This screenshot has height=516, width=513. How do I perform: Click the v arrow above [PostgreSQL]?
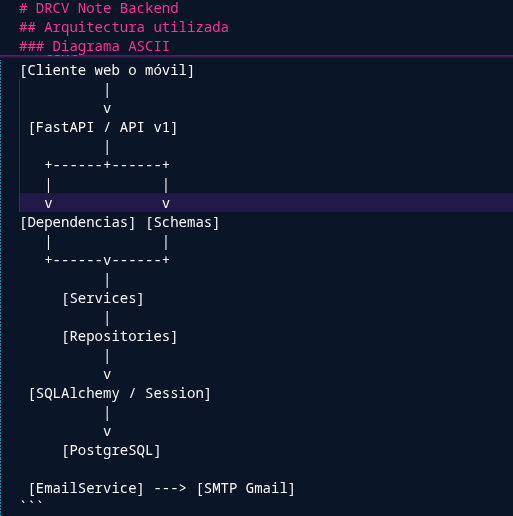tap(107, 432)
